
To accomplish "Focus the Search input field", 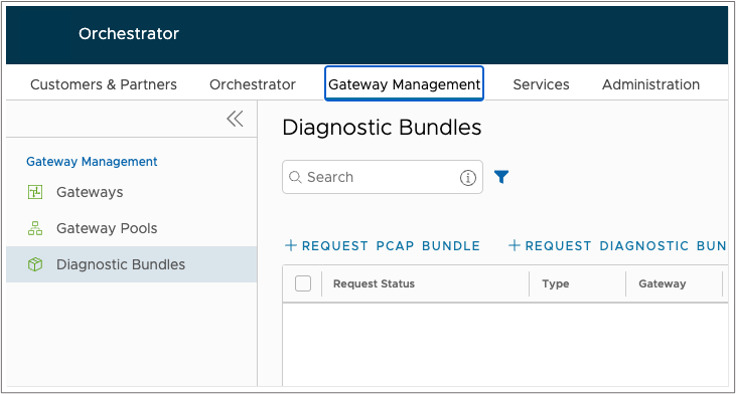I will [x=382, y=177].
